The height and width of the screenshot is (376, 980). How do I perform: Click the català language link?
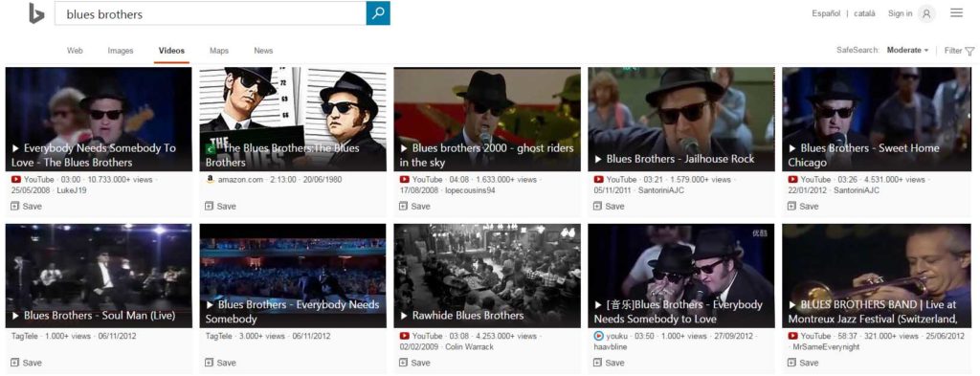(864, 13)
